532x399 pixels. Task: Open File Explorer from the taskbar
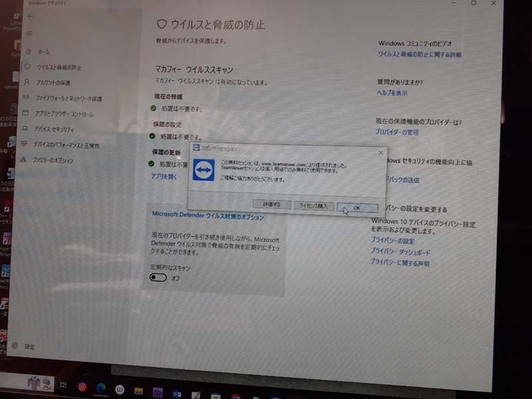click(x=138, y=391)
